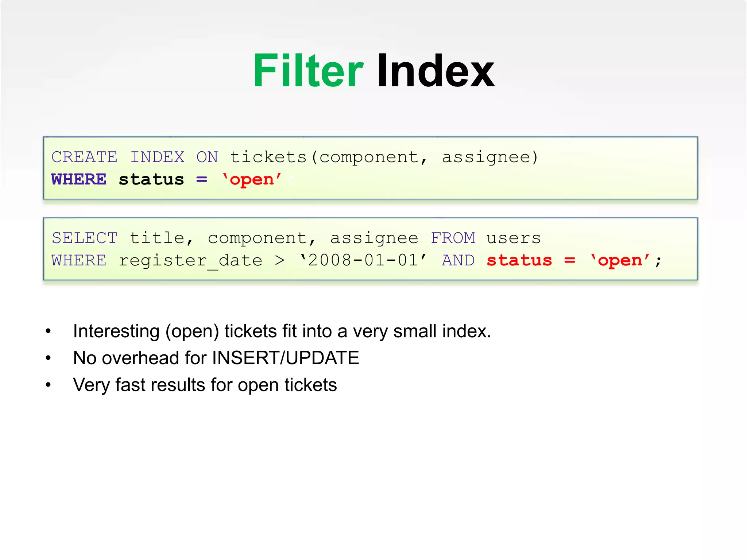The image size is (747, 560).
Task: Click the 'CREATE INDEX ON tickets(component, assignee)' line
Action: click(295, 157)
